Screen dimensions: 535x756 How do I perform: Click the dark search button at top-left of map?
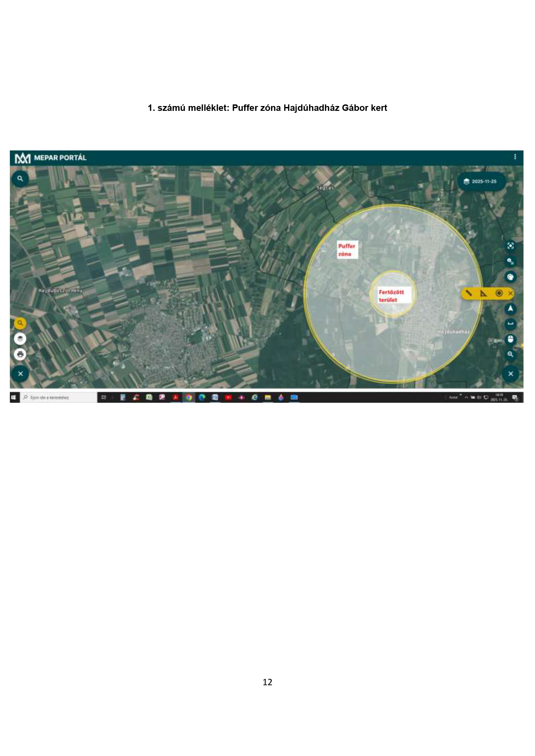[20, 179]
